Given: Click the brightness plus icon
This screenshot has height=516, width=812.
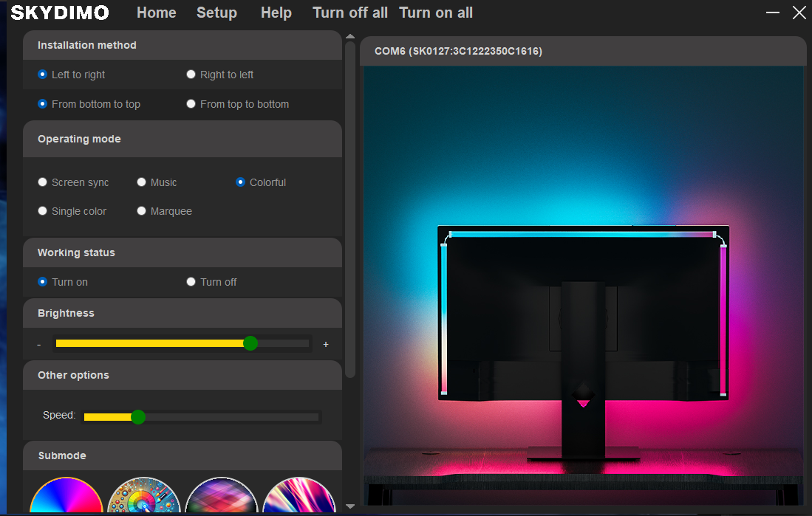Looking at the screenshot, I should pos(326,344).
